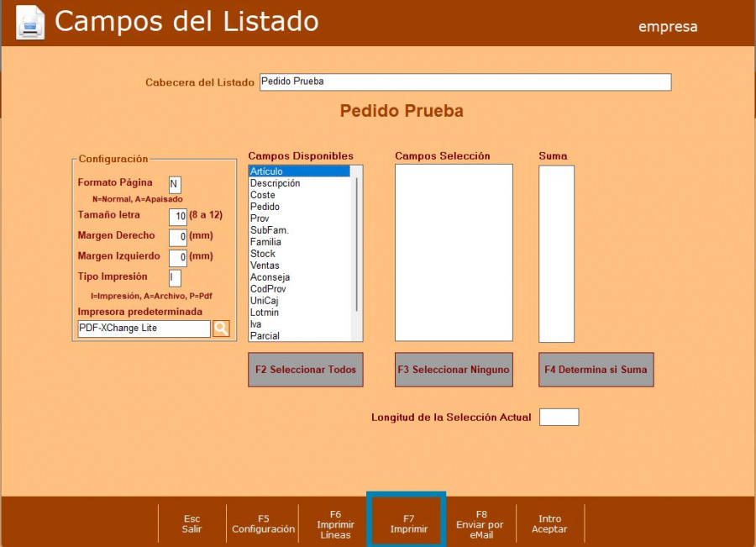
Task: Click the printer search magnifier icon
Action: click(x=221, y=329)
